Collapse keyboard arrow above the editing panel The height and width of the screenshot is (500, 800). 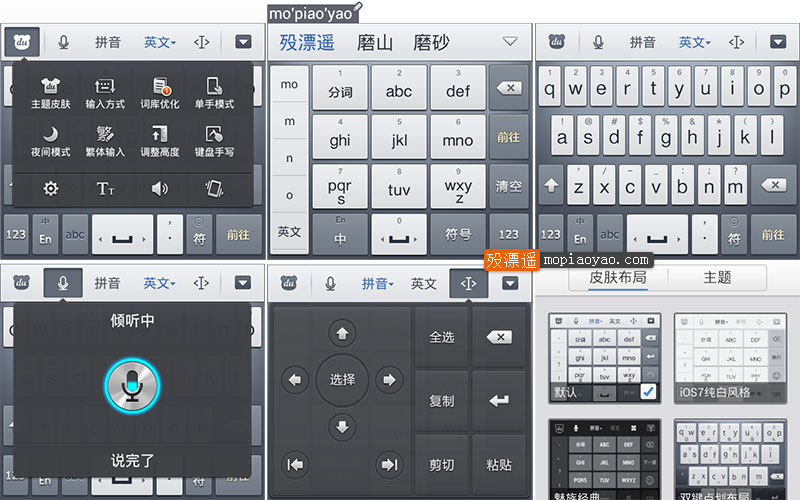click(x=510, y=283)
